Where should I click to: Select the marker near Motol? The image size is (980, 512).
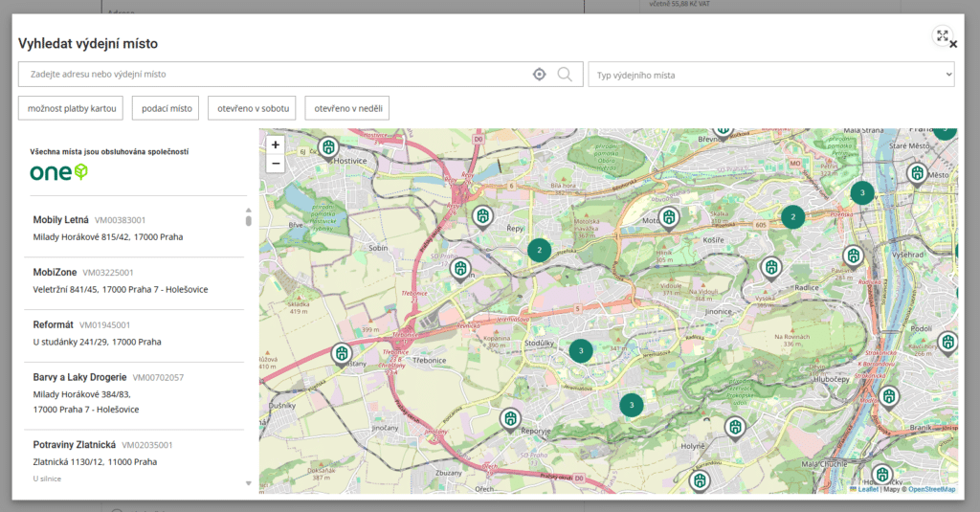pos(669,219)
